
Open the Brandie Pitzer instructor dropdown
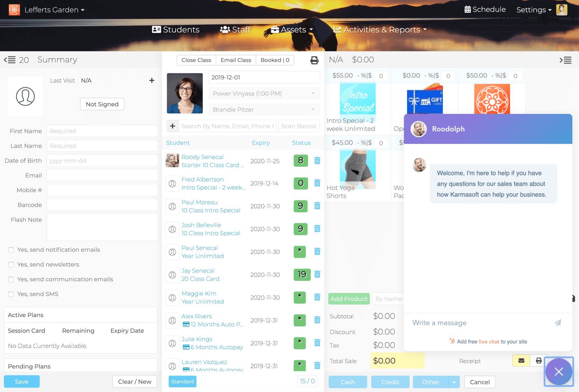[264, 110]
